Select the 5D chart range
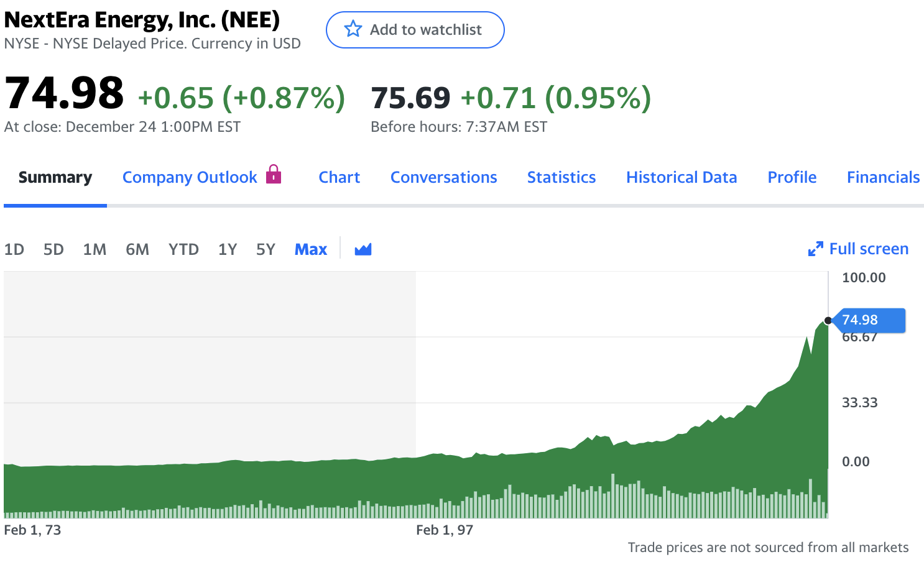924x562 pixels. pos(53,250)
